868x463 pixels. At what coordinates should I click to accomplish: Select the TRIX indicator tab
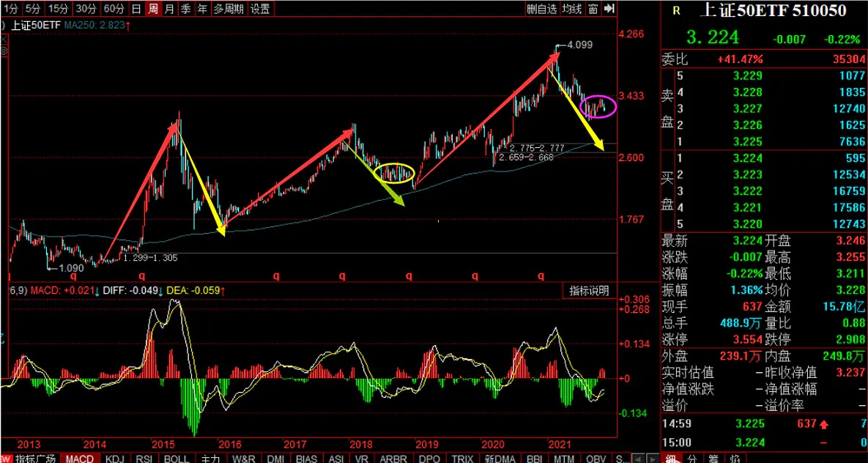462,458
